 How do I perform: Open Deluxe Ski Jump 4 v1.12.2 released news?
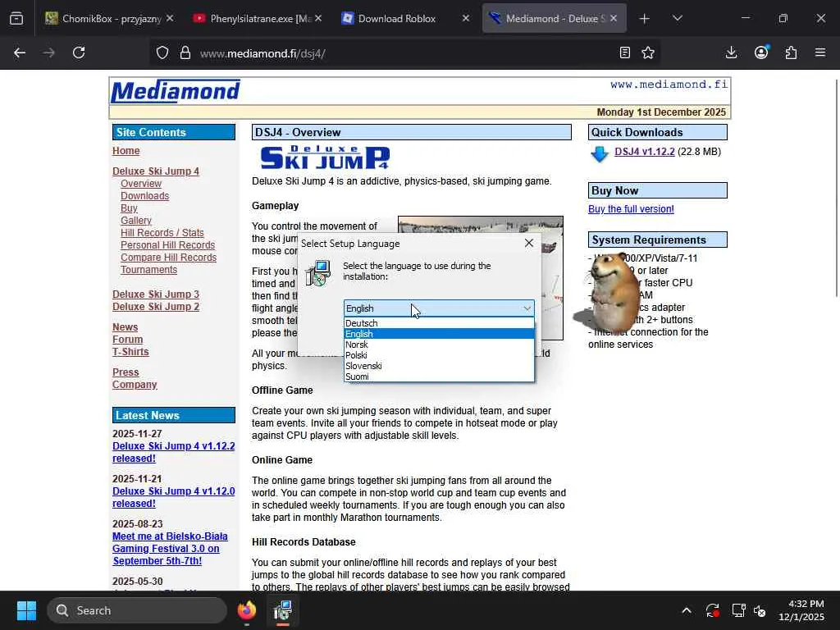tap(174, 452)
